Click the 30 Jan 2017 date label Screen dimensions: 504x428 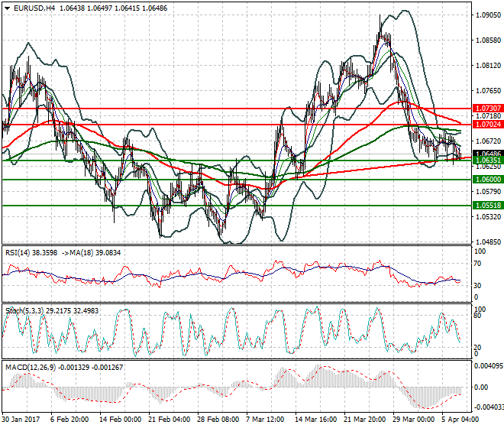(21, 420)
